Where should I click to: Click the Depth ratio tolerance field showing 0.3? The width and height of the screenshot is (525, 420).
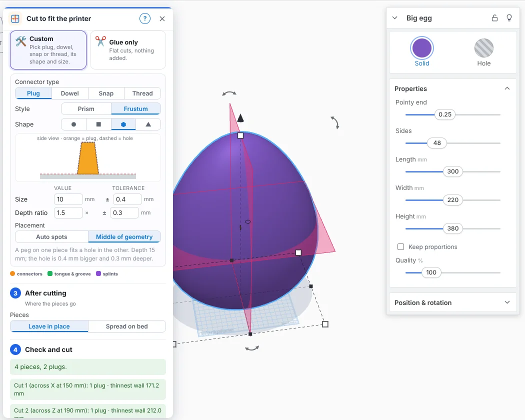[124, 212]
